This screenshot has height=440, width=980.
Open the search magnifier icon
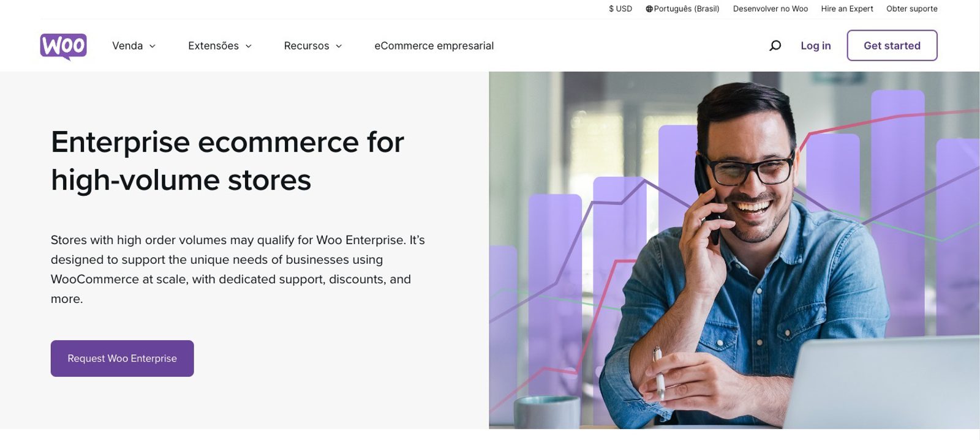(x=775, y=46)
